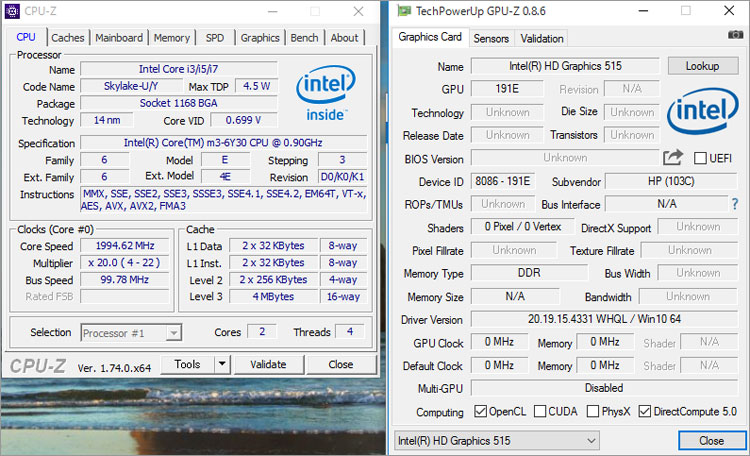Click the GPU name field Intel(R) HD Graphics 515
Screen dimensions: 750x456
point(565,66)
